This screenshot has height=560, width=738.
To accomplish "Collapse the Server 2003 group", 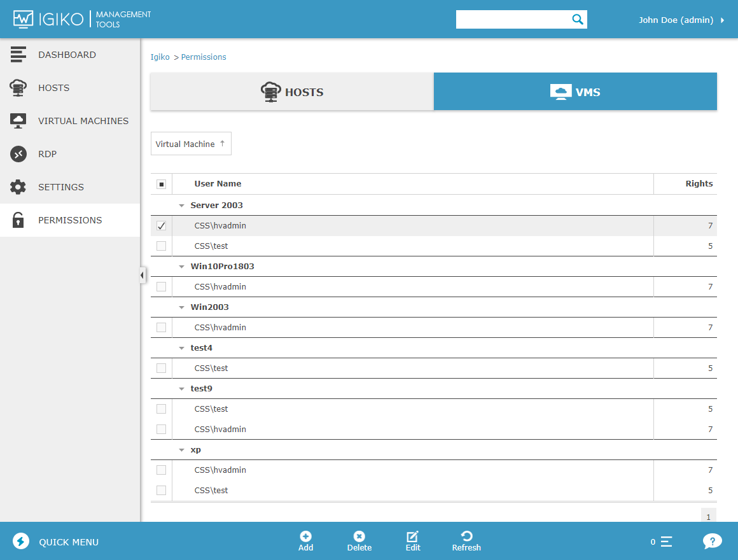I will (181, 206).
